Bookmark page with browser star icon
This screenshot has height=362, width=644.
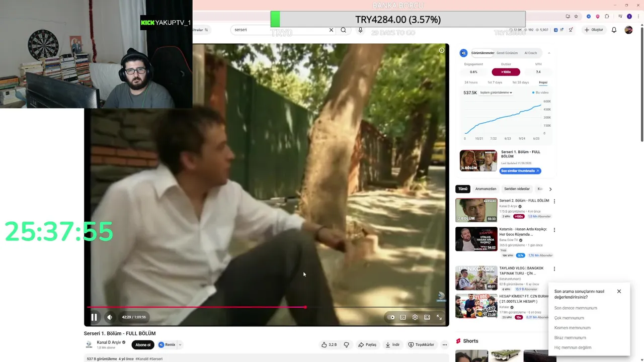pos(576,16)
